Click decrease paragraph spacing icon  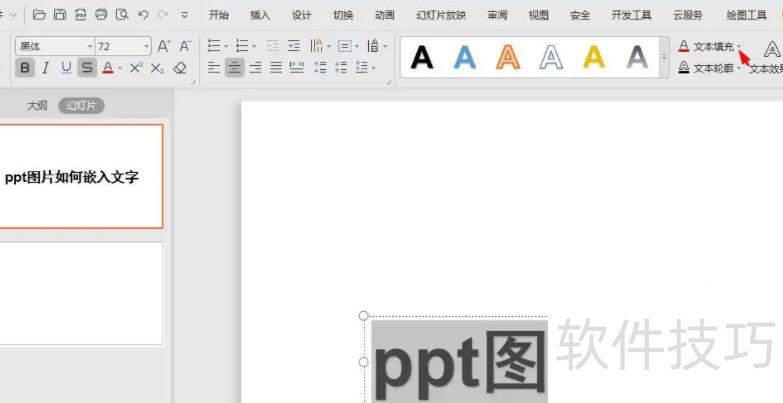click(x=341, y=67)
